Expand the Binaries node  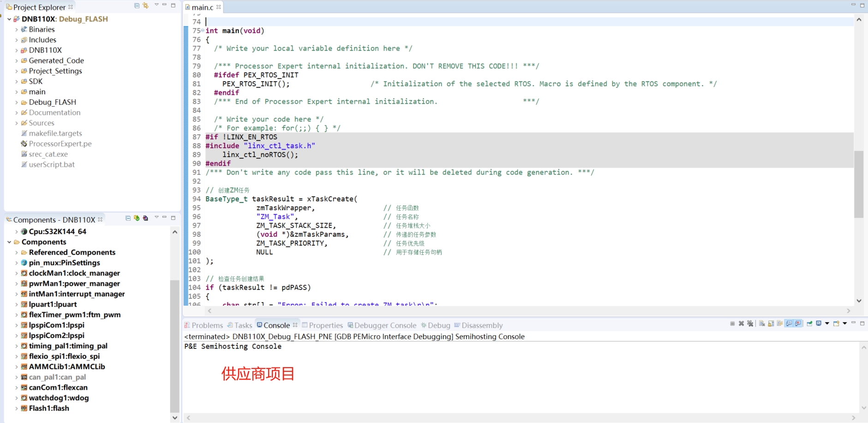pyautogui.click(x=17, y=29)
